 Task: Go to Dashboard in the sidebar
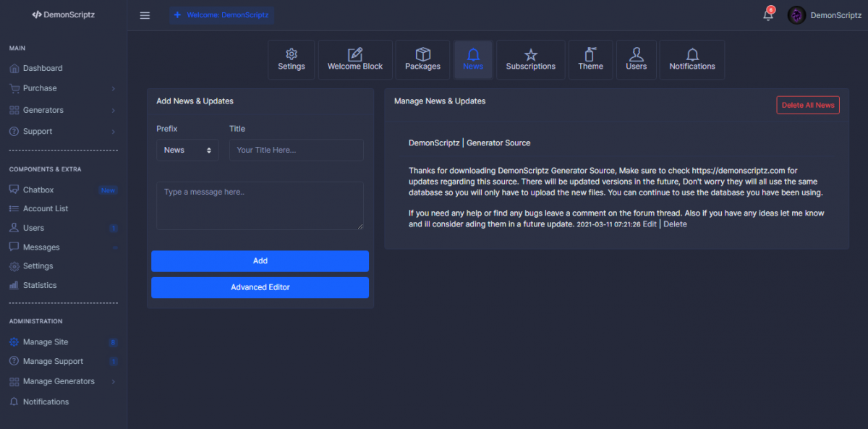(43, 68)
